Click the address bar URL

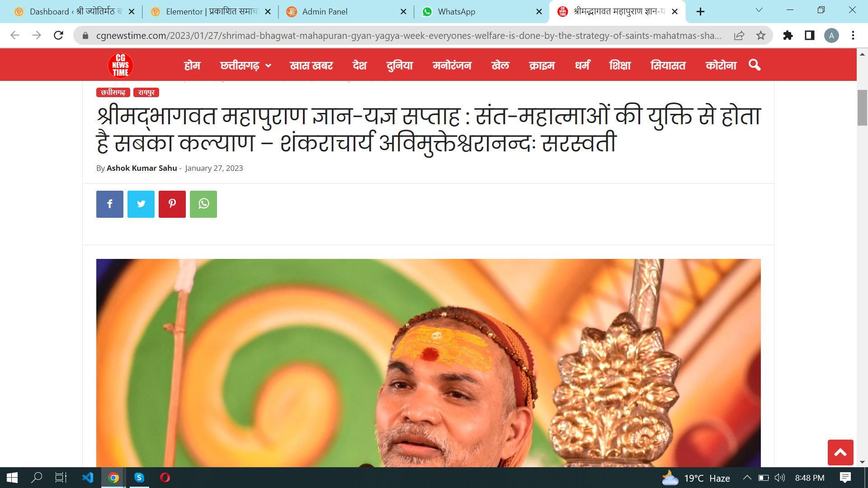coord(408,35)
